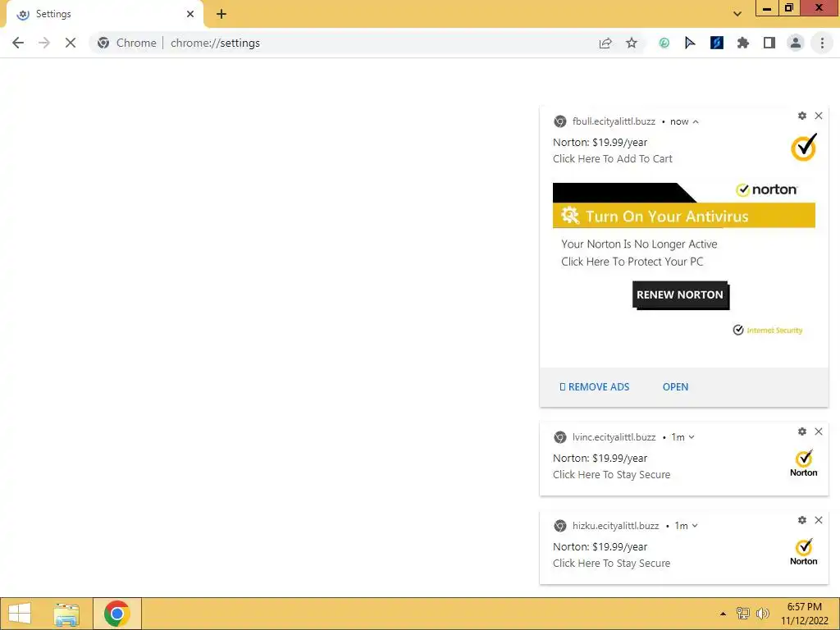Image resolution: width=840 pixels, height=630 pixels.
Task: Click the Norton checkmark logo in top notification
Action: pos(804,148)
